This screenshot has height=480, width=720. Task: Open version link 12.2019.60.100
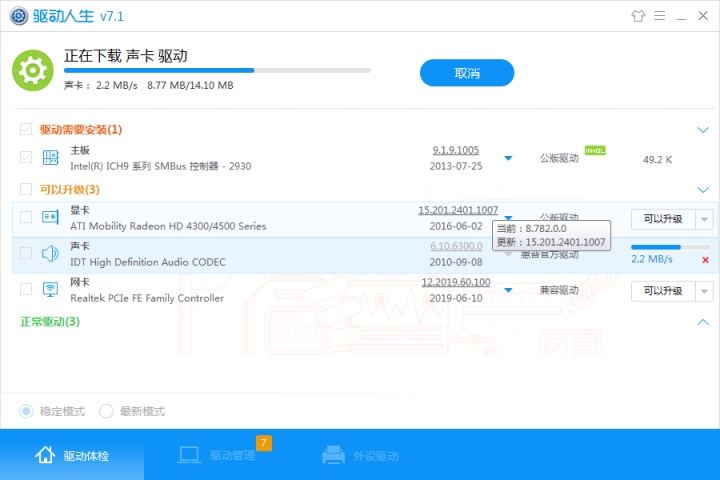pyautogui.click(x=456, y=282)
